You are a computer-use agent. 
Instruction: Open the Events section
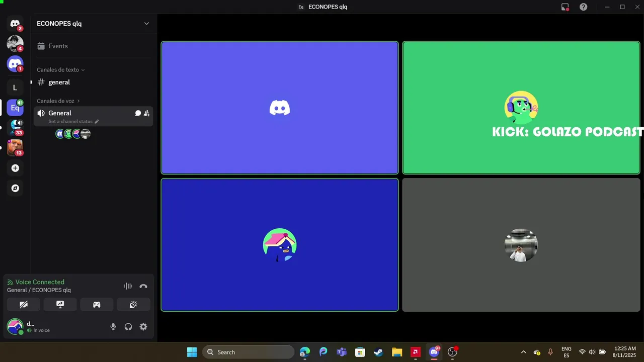94,46
